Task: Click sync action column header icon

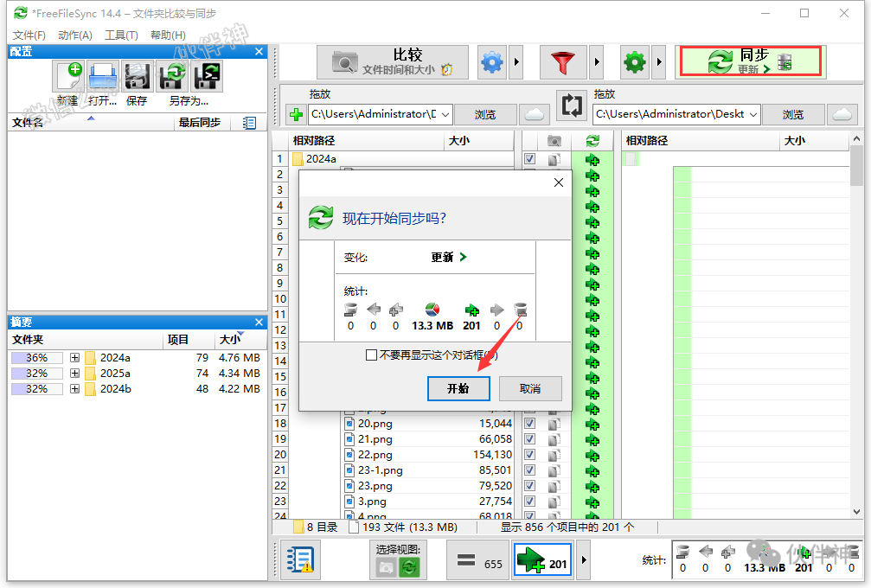Action: coord(592,141)
